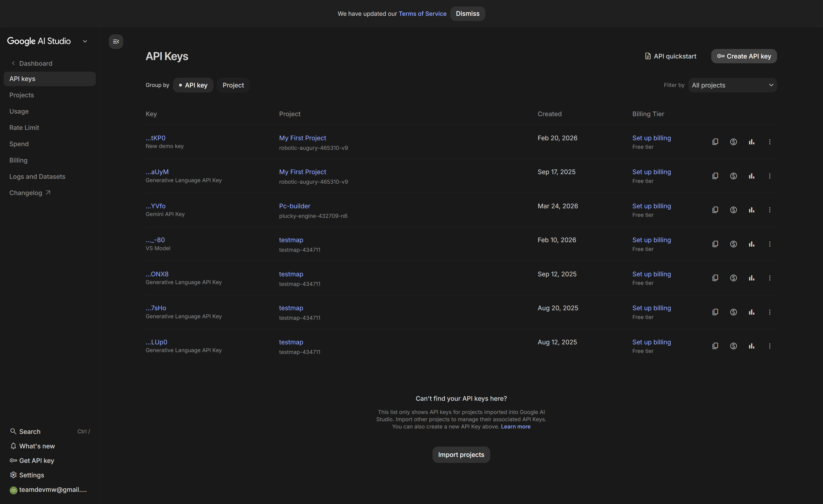The height and width of the screenshot is (504, 823).
Task: Click the Create API key button
Action: pyautogui.click(x=744, y=56)
